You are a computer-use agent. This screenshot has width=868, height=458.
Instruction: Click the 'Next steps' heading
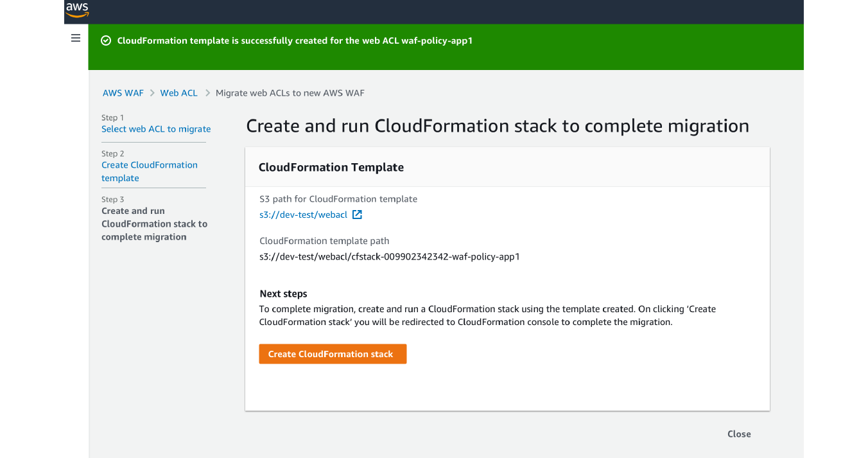coord(283,294)
